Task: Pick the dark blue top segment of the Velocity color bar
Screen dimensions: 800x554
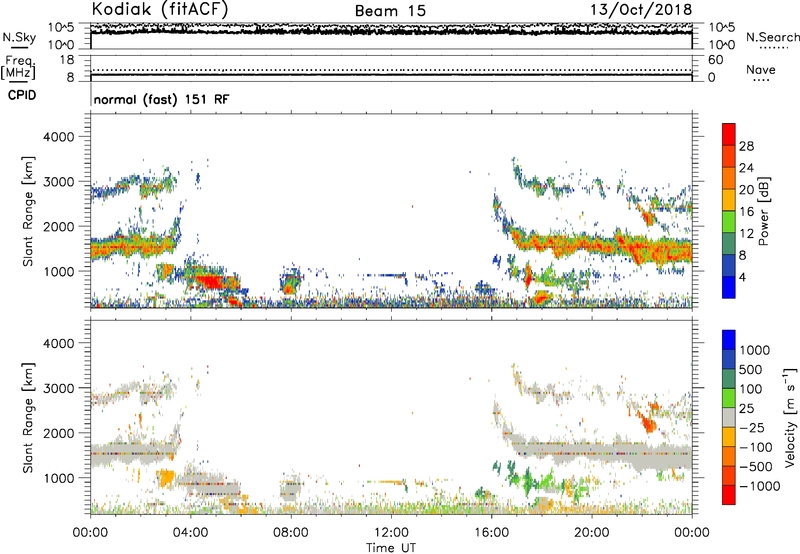Action: coord(729,340)
